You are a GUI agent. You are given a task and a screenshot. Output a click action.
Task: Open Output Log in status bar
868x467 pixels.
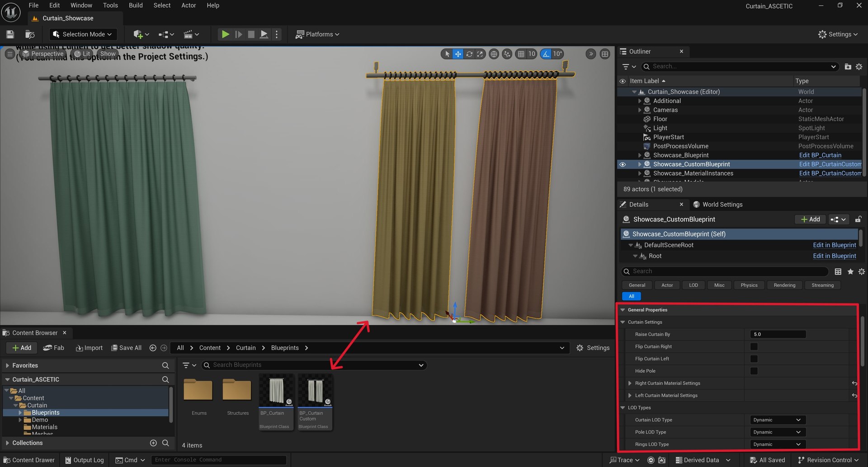pyautogui.click(x=84, y=460)
